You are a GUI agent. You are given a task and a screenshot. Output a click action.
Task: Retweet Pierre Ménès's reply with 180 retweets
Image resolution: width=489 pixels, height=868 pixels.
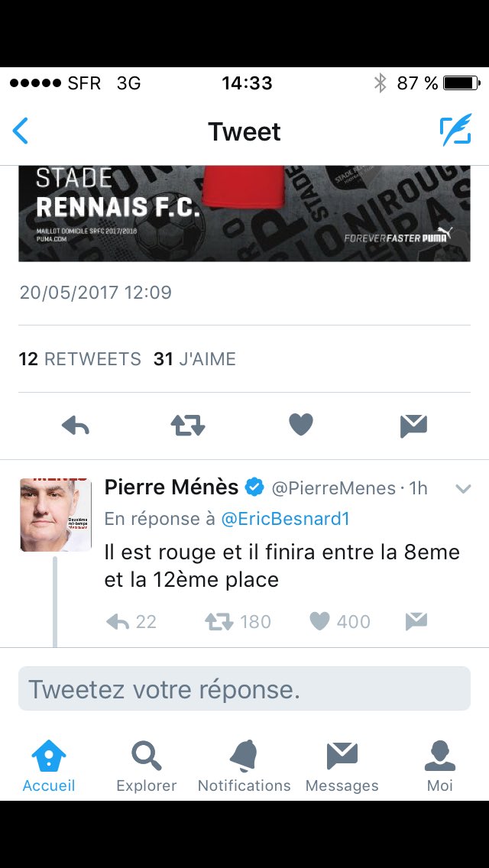238,622
